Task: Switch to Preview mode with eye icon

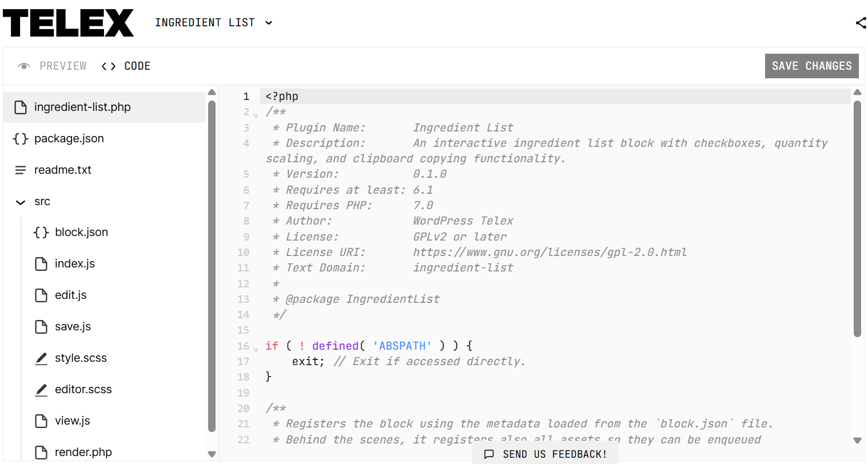Action: pos(52,66)
